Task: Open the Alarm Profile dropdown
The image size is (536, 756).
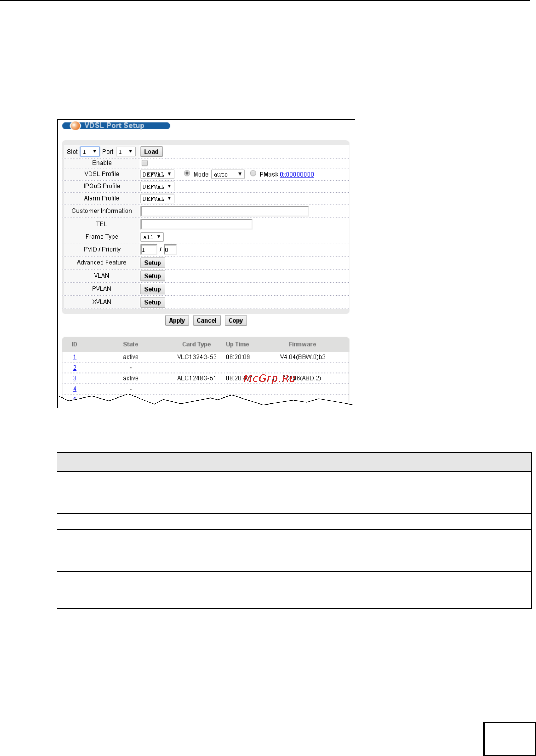Action: (157, 198)
